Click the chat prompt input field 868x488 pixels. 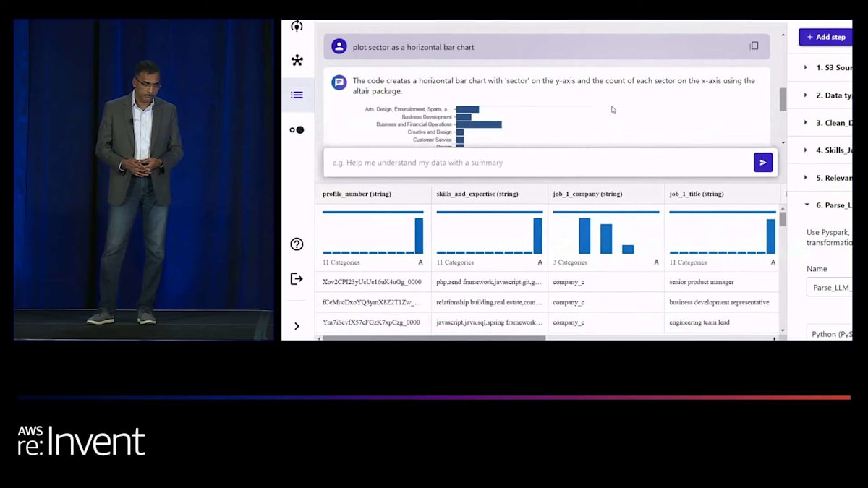[537, 163]
